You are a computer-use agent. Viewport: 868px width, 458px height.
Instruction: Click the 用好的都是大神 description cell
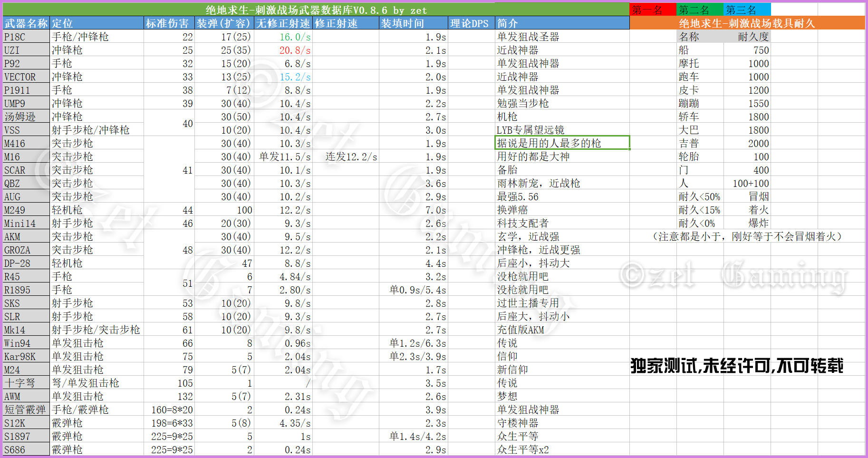562,156
